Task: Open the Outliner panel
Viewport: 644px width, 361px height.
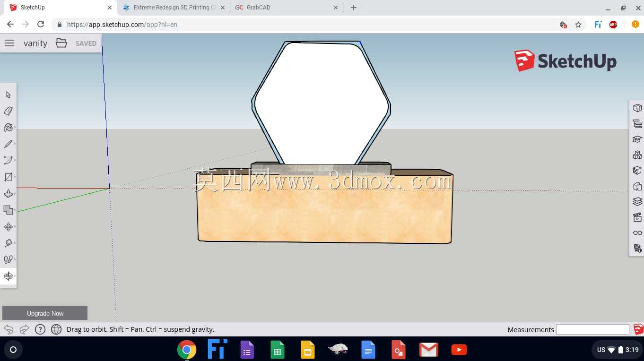Action: pyautogui.click(x=637, y=124)
